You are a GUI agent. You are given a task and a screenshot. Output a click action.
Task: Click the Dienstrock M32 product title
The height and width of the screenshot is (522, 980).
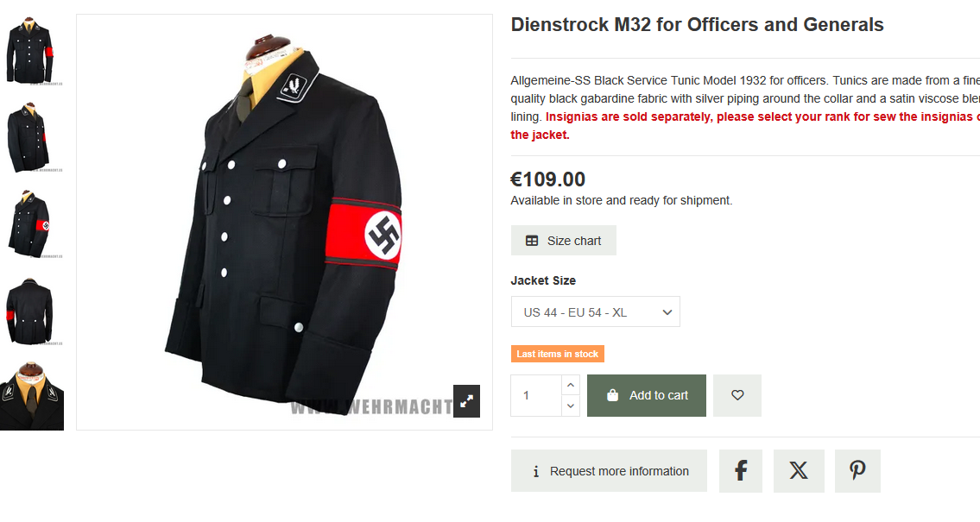tap(697, 24)
